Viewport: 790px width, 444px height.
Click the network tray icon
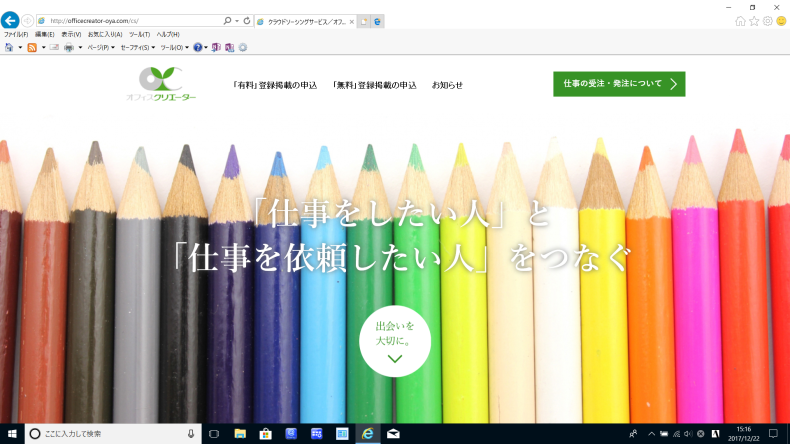click(x=676, y=433)
